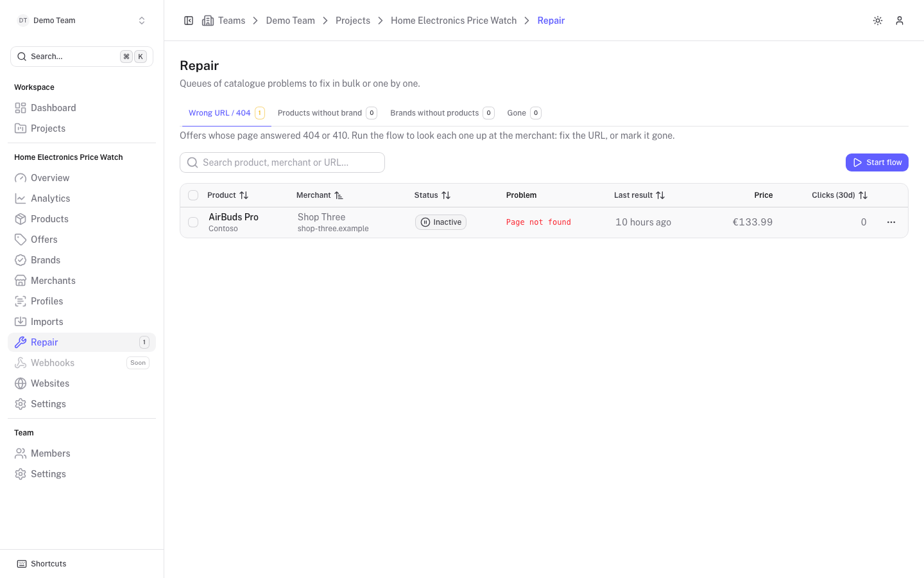The height and width of the screenshot is (578, 924).
Task: Click the Inactive status badge
Action: pos(441,222)
